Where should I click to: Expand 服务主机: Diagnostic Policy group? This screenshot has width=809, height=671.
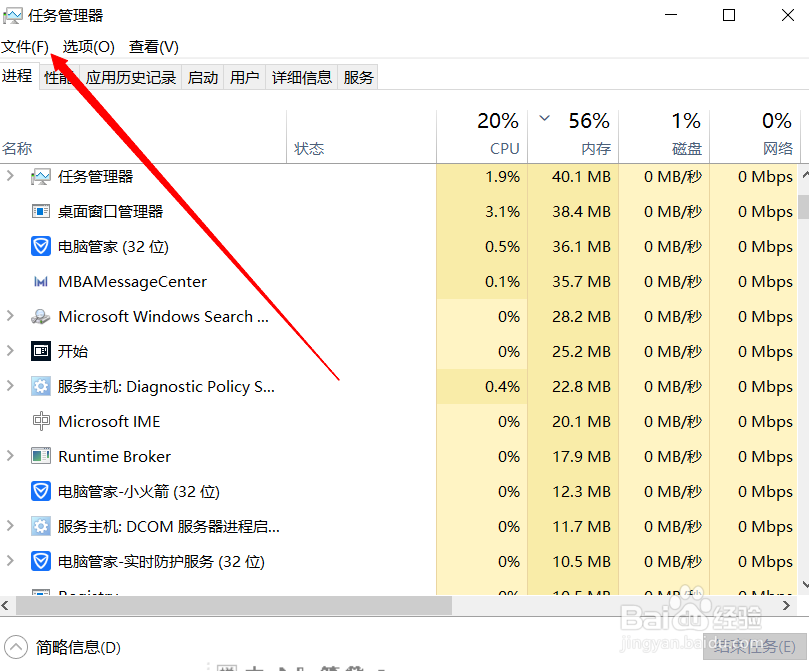click(x=10, y=385)
